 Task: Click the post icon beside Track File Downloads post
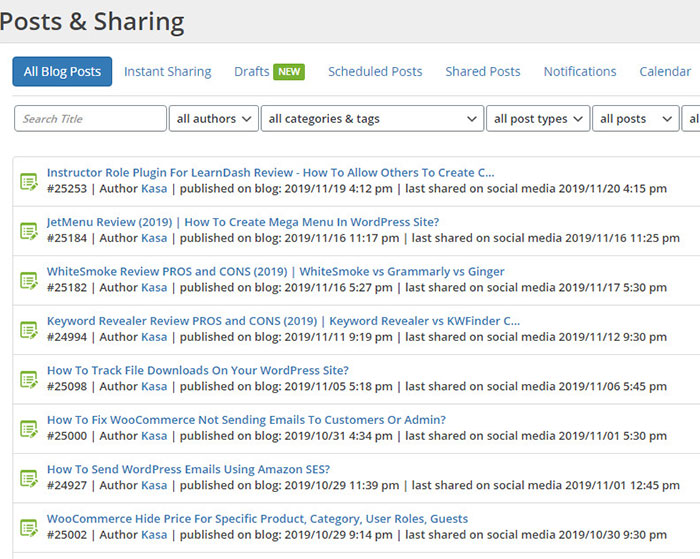29,379
